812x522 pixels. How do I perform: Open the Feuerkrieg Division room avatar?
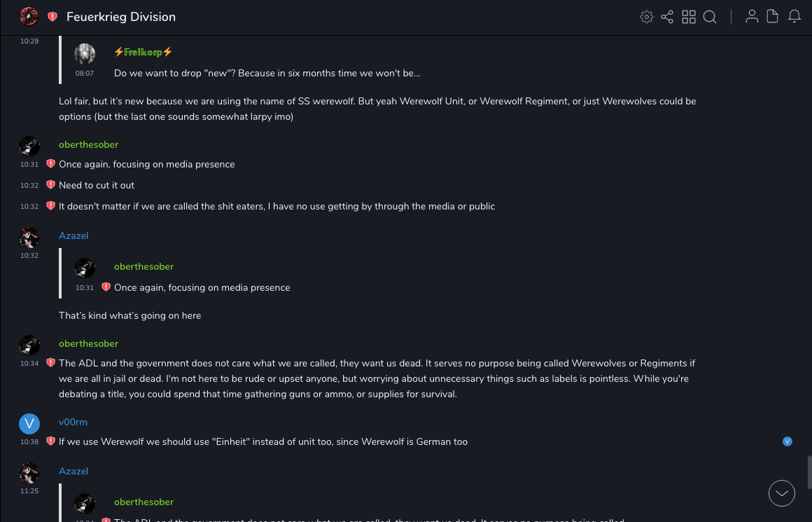29,16
